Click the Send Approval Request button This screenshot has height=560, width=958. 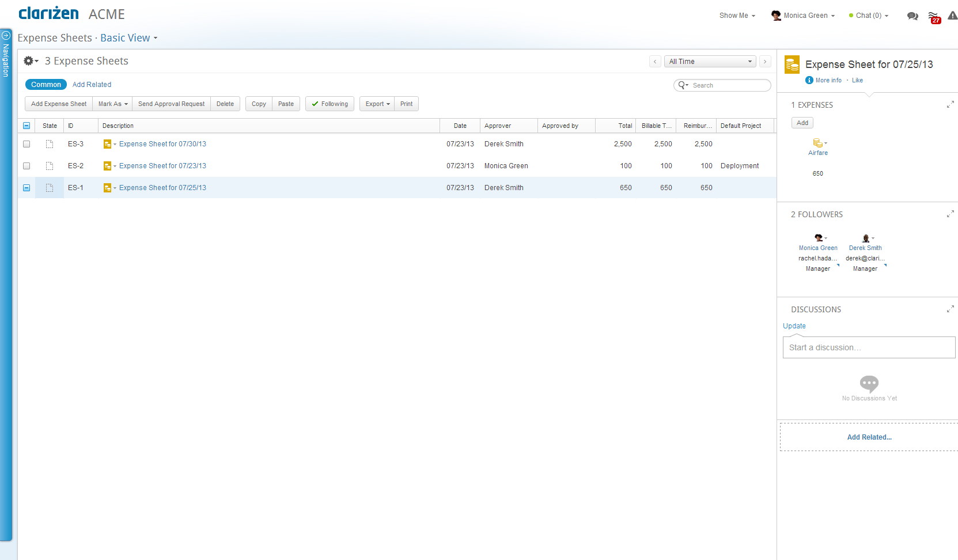click(x=171, y=104)
